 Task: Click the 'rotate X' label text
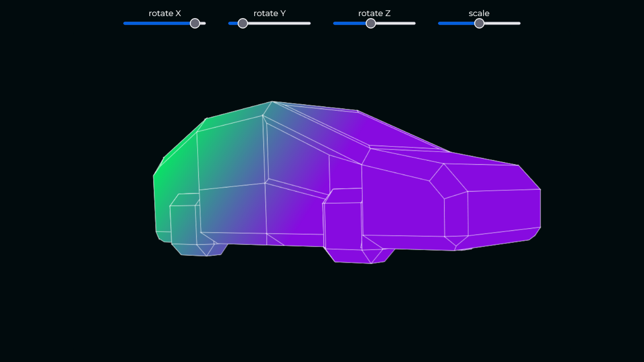tap(165, 13)
